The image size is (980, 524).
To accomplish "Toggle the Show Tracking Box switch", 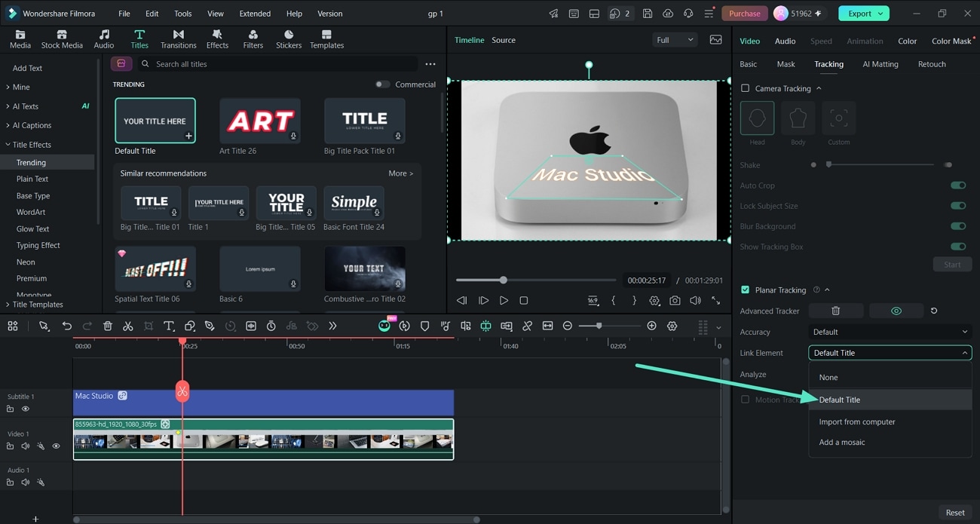I will [x=958, y=247].
